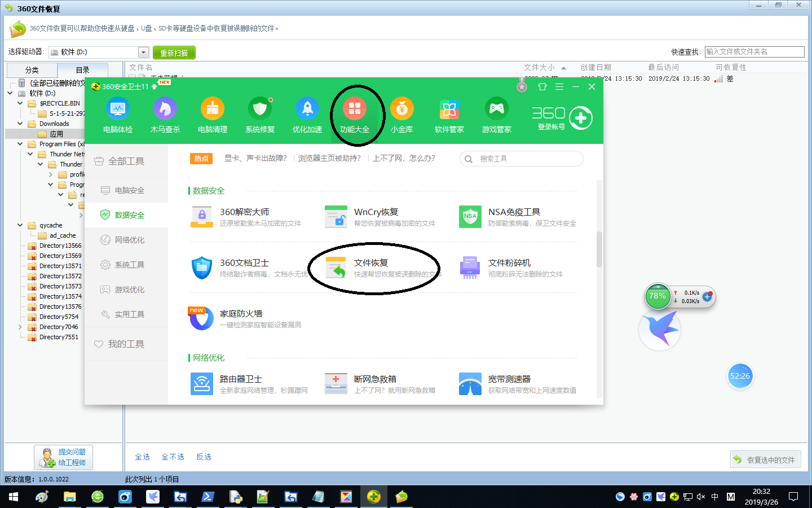Open 软件管家 software manager
Viewport: 812px width, 508px height.
pos(449,116)
